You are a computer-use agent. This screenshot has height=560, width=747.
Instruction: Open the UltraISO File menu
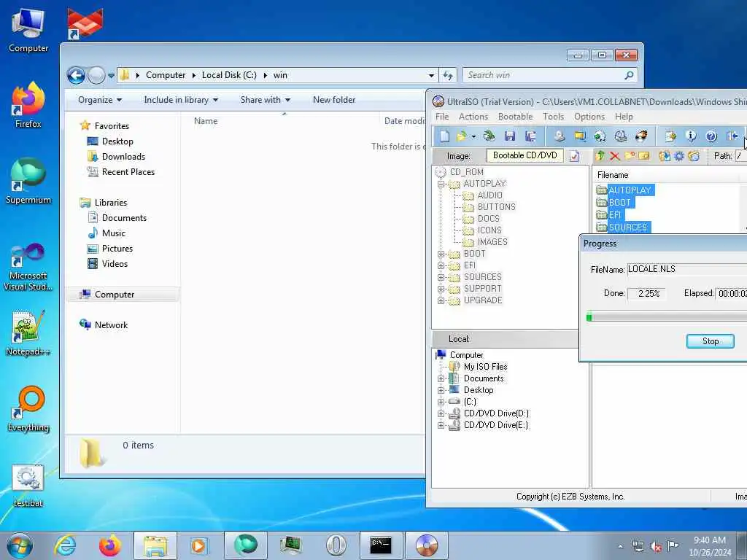[x=441, y=117]
